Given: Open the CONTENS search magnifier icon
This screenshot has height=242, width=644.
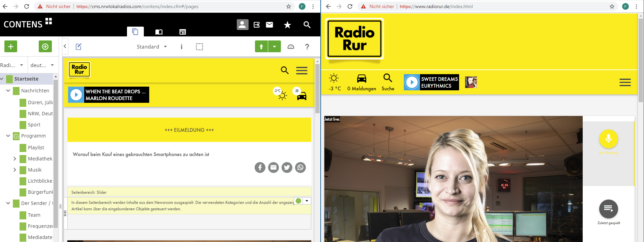Looking at the screenshot, I should 307,25.
